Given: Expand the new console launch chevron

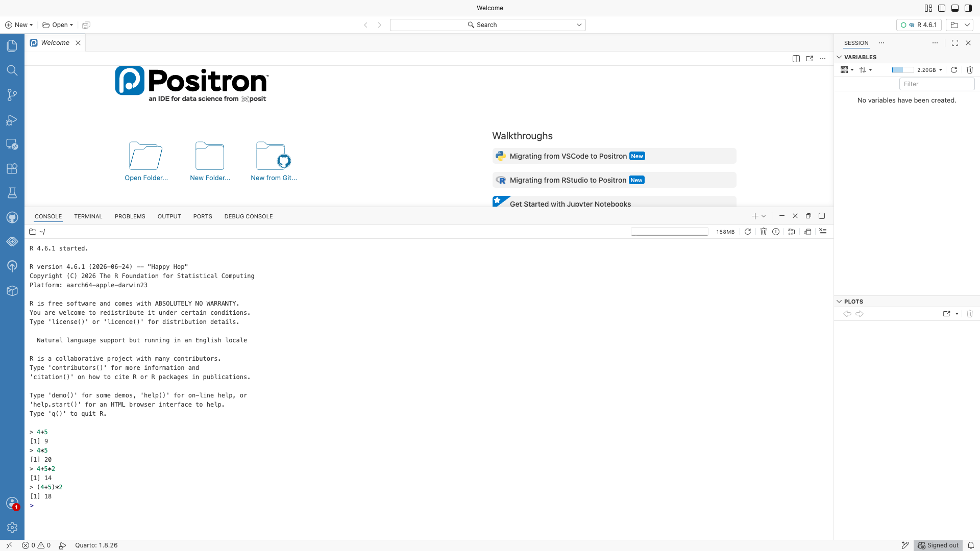Looking at the screenshot, I should pyautogui.click(x=764, y=216).
